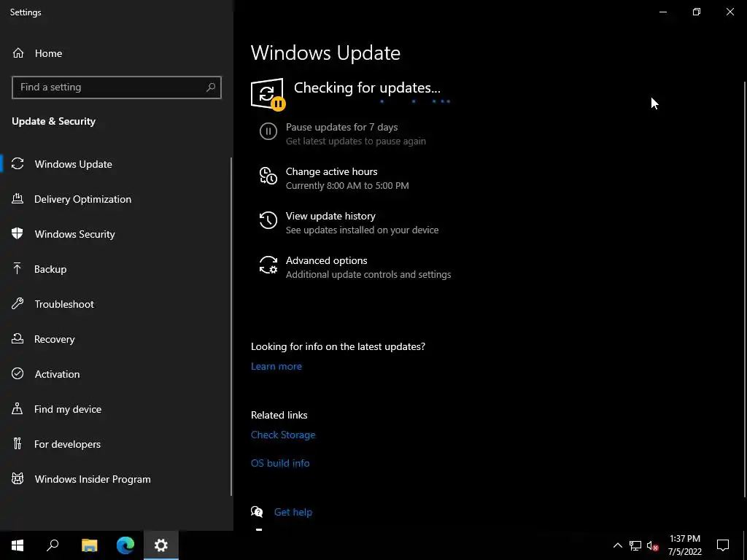Image resolution: width=747 pixels, height=560 pixels.
Task: Click 'Get latest updates to pause again' text
Action: click(356, 141)
